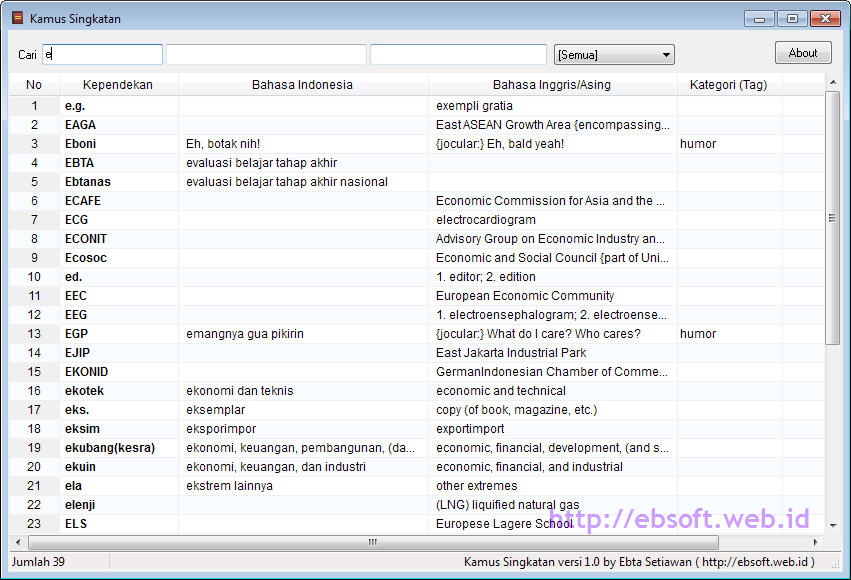
Task: Select the Eboni abbreviation
Action: [80, 144]
